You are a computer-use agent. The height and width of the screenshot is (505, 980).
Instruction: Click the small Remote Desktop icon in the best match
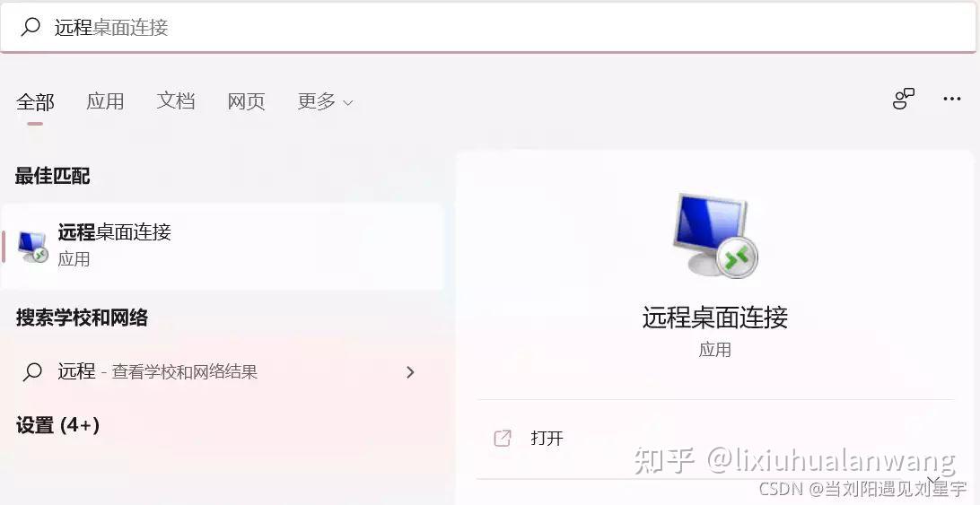click(x=32, y=247)
